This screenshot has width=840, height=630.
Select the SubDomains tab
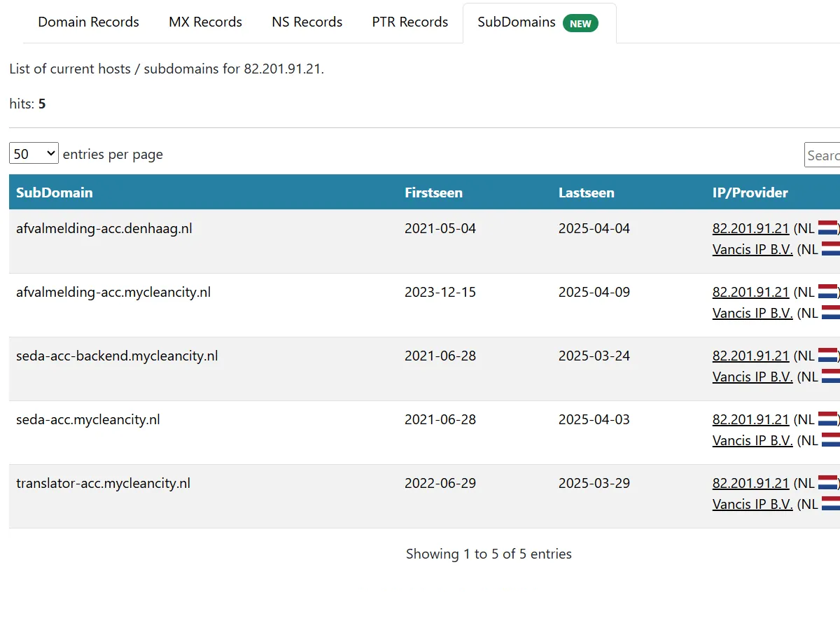pos(539,22)
